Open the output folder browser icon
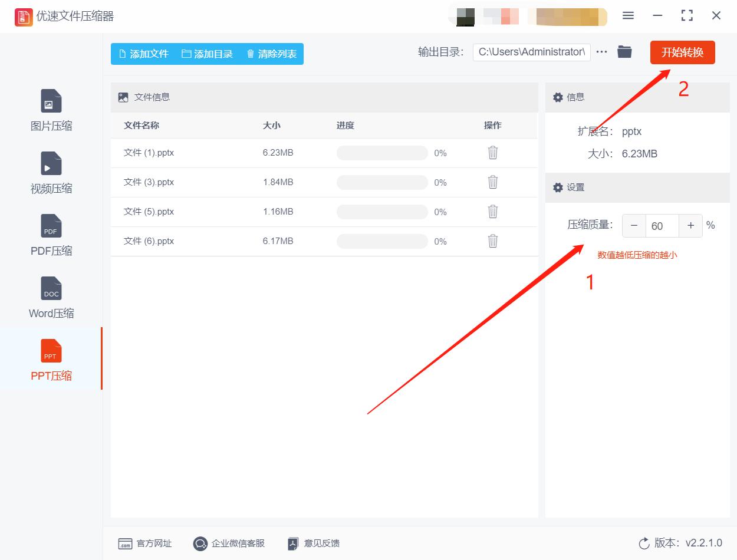This screenshot has width=737, height=560. (624, 51)
